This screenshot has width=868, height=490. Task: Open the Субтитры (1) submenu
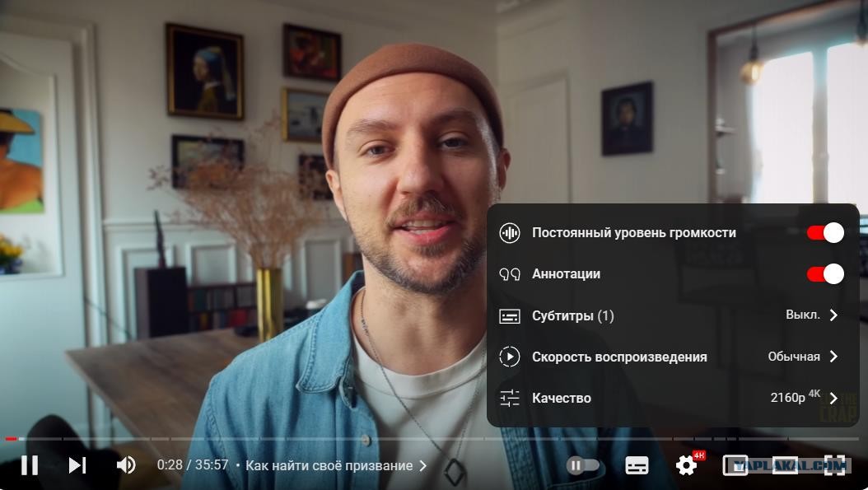tap(673, 315)
